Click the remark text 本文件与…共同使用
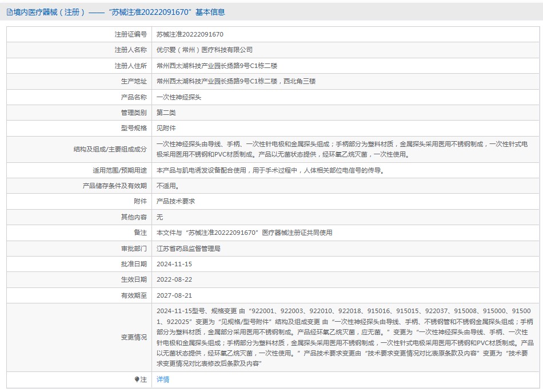The width and height of the screenshot is (543, 392). click(x=244, y=233)
